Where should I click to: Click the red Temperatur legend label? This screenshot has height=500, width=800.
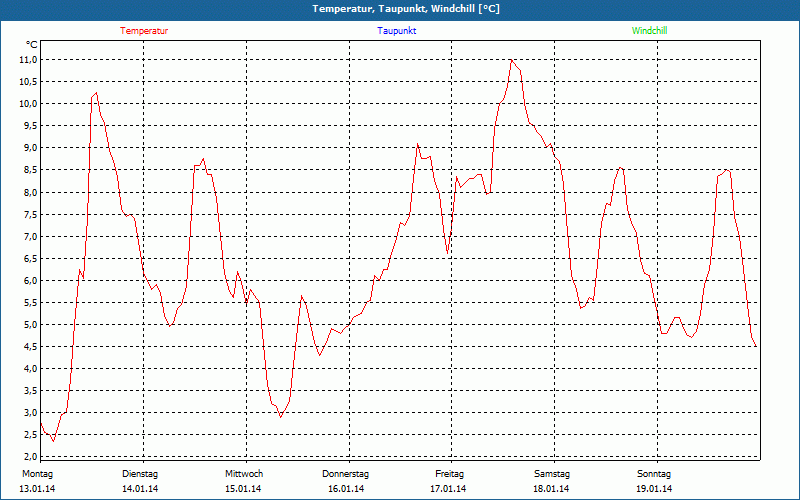[x=144, y=31]
